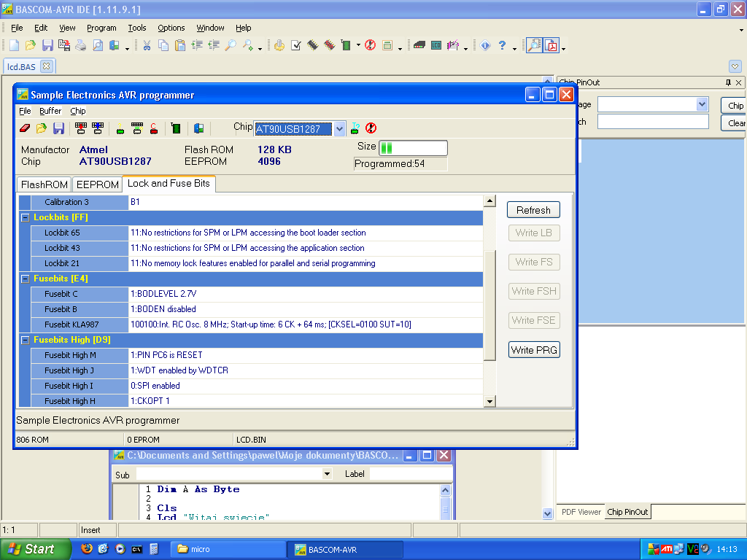Screen dimensions: 747x560
Task: Click the Print Preview icon
Action: click(97, 45)
